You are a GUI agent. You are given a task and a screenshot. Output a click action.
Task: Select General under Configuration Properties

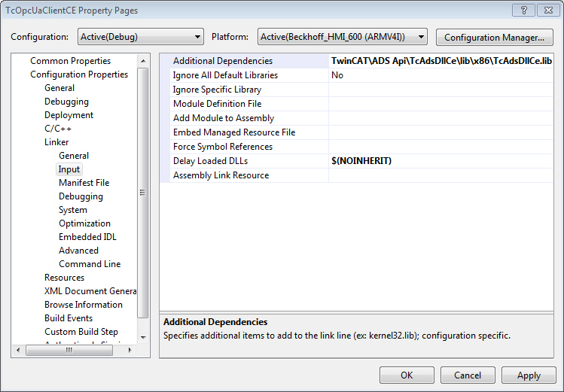(59, 88)
